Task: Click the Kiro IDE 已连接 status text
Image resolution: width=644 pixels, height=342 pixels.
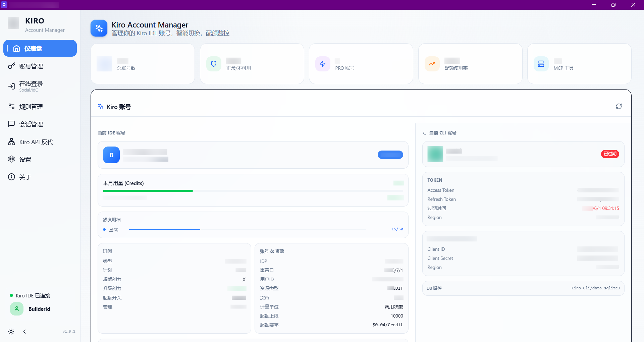Action: pos(33,295)
